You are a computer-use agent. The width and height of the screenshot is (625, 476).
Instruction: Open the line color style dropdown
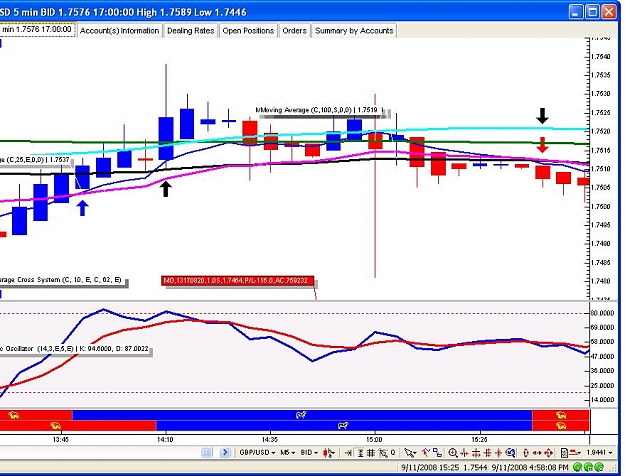575,452
